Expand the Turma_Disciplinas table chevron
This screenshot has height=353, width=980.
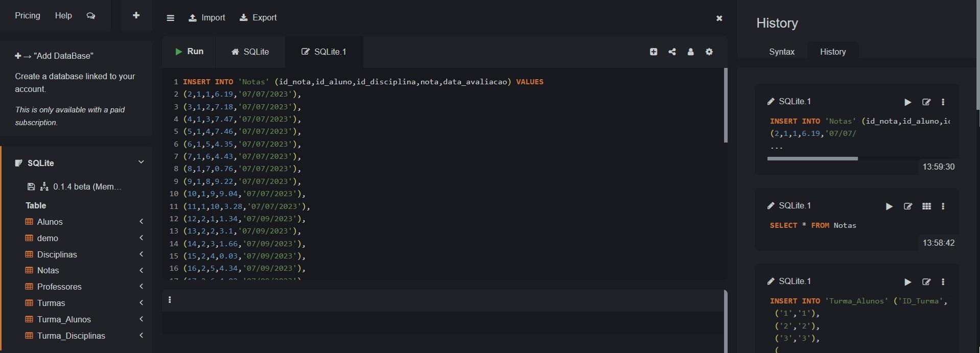tap(142, 335)
